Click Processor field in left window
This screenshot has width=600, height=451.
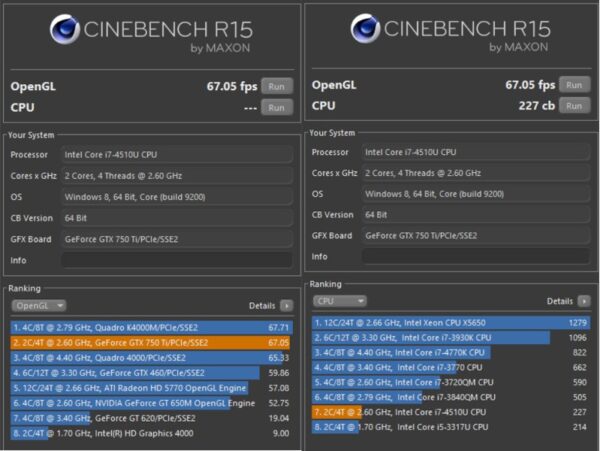[177, 155]
